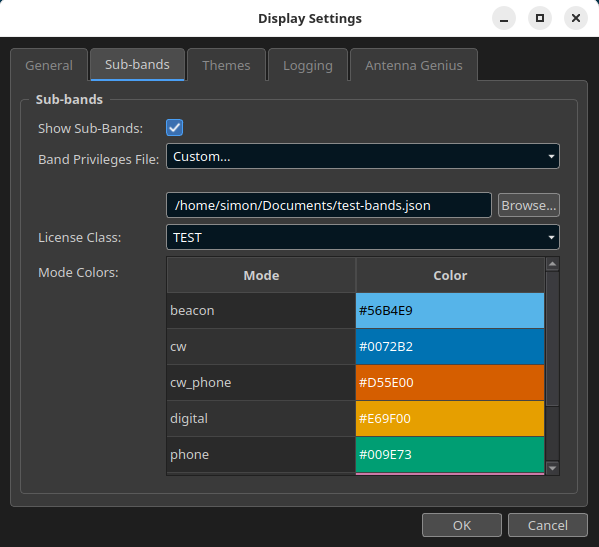The image size is (599, 547).
Task: Pick the beacon color swatch #56B4E9
Action: 450,311
